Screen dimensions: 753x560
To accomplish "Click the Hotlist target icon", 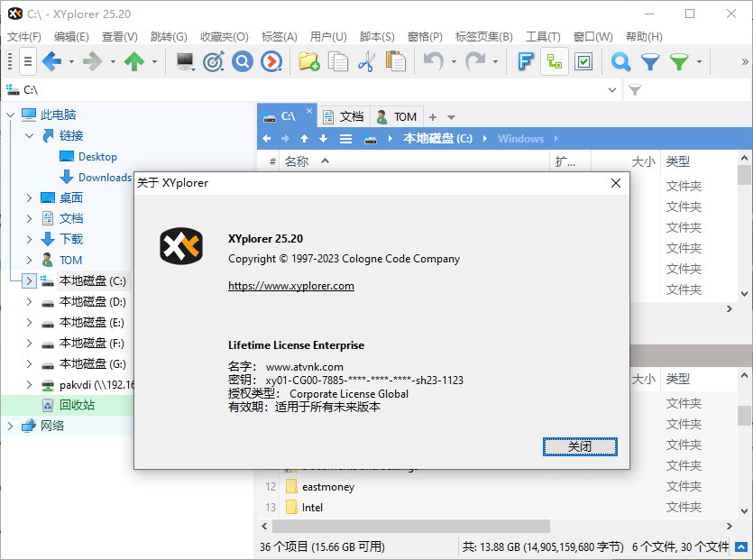I will [x=214, y=61].
